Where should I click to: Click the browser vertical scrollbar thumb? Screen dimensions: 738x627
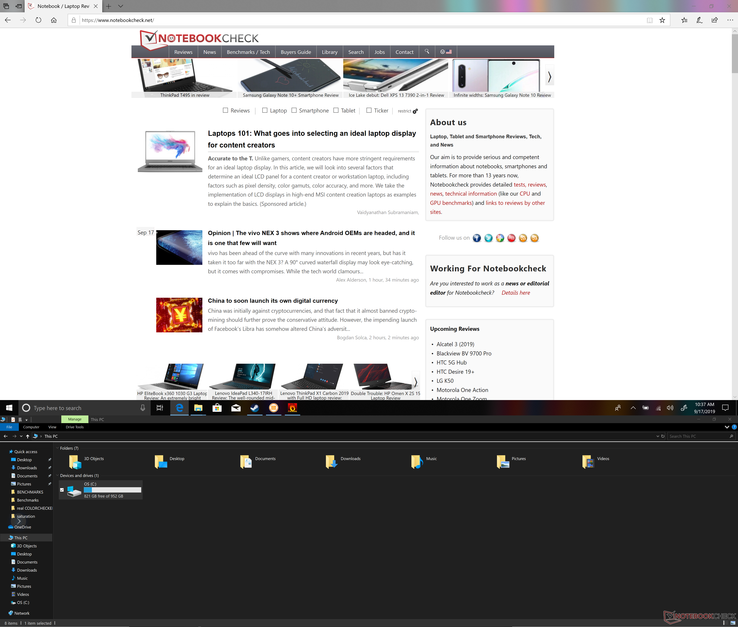pyautogui.click(x=734, y=52)
